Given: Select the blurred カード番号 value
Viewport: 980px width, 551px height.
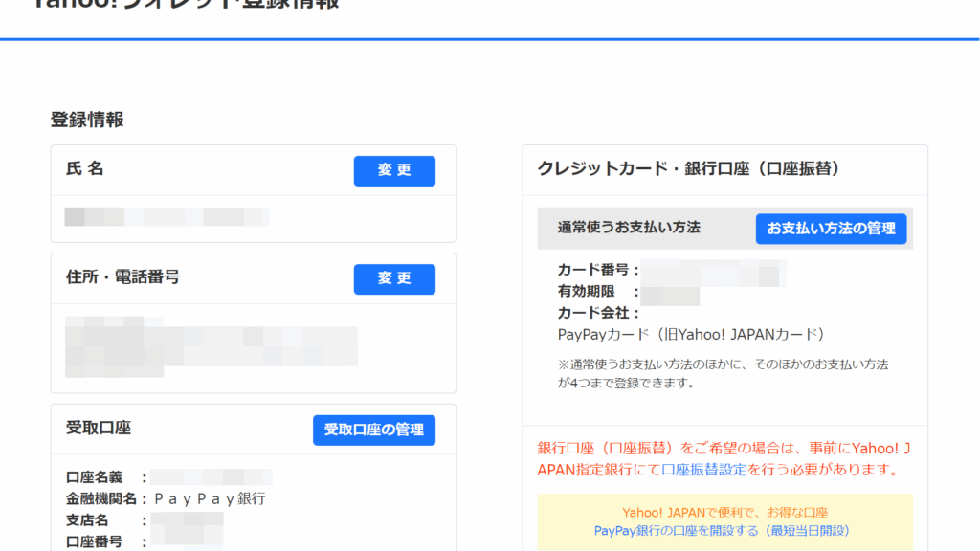Looking at the screenshot, I should tap(713, 272).
